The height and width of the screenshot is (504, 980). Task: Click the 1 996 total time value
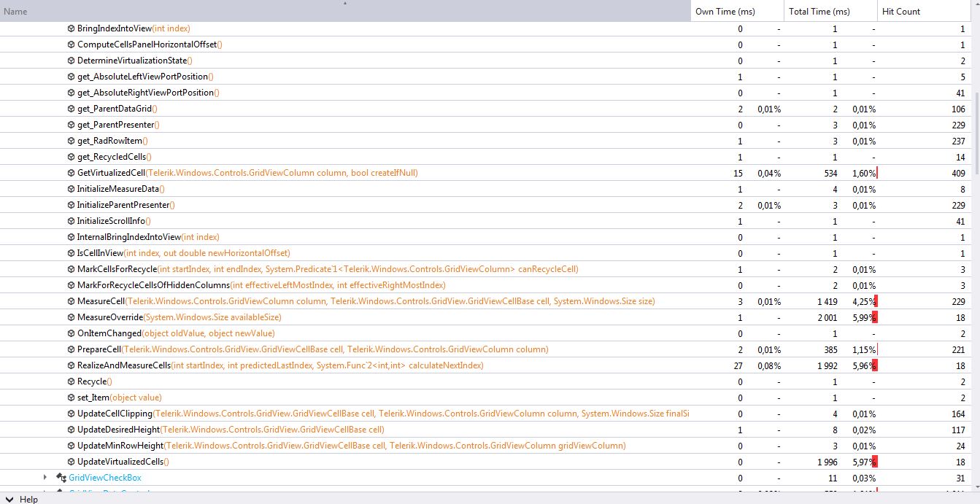click(827, 462)
